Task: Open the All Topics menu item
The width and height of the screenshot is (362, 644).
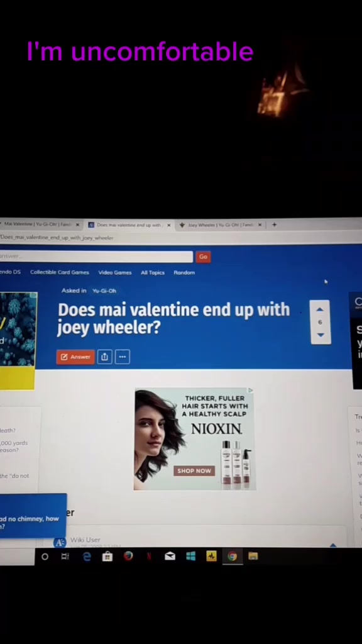Action: tap(153, 273)
